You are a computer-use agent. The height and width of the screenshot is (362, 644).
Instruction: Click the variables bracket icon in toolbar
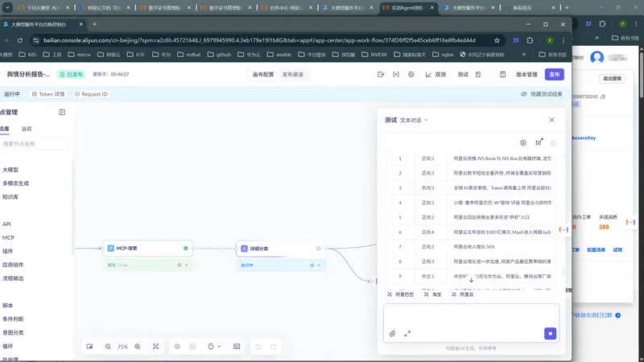tap(396, 74)
